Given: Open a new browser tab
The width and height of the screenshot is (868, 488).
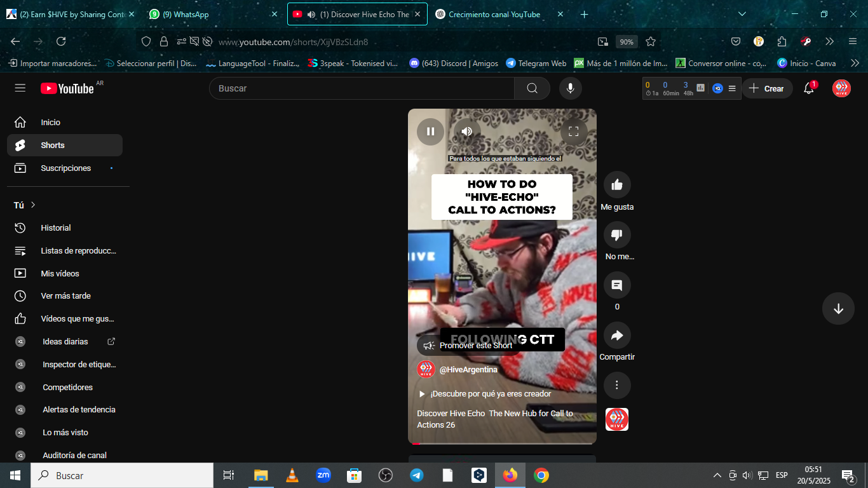Looking at the screenshot, I should click(585, 14).
